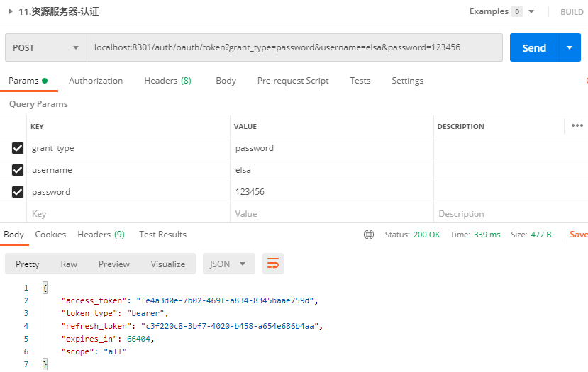Click the grant_type key cell

tap(128, 148)
